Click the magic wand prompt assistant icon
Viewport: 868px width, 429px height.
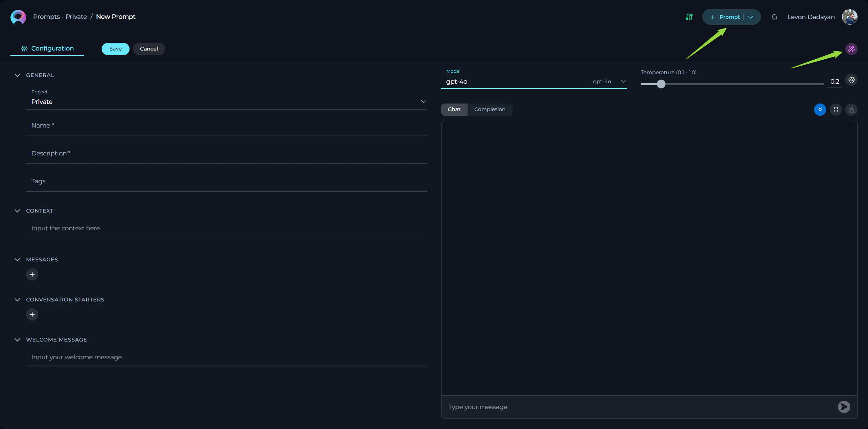tap(851, 48)
